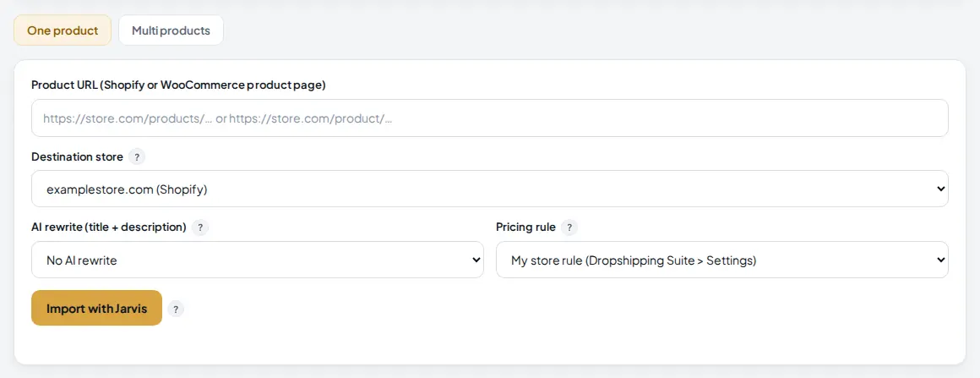The image size is (980, 378).
Task: Open the AI rewrite dropdown
Action: click(x=258, y=260)
